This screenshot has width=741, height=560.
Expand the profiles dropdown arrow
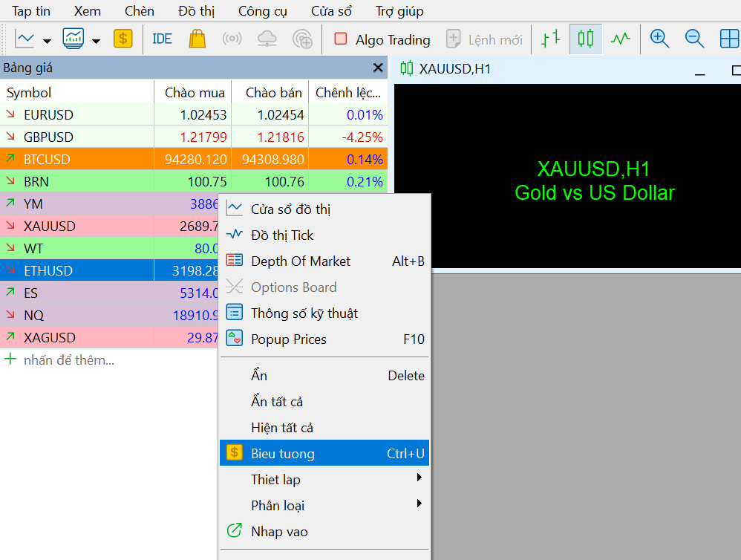[96, 41]
